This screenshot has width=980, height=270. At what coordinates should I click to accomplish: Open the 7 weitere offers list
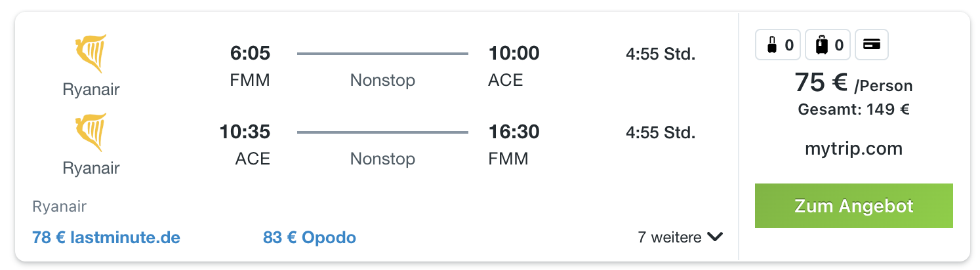(680, 237)
